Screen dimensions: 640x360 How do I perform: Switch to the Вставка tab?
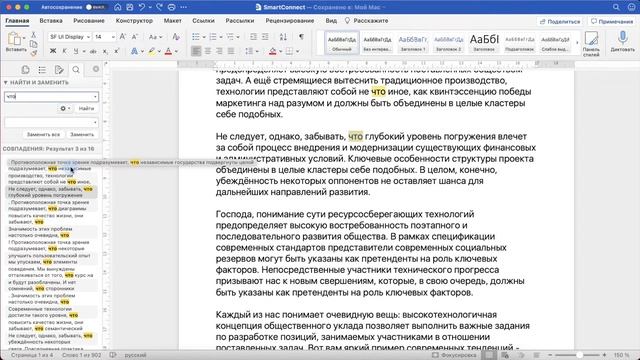click(x=51, y=20)
